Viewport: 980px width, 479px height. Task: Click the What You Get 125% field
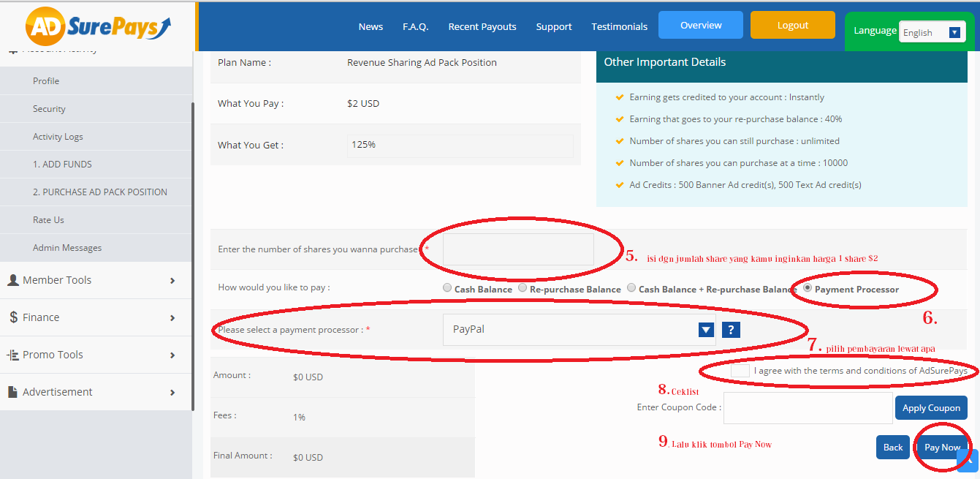click(x=460, y=146)
